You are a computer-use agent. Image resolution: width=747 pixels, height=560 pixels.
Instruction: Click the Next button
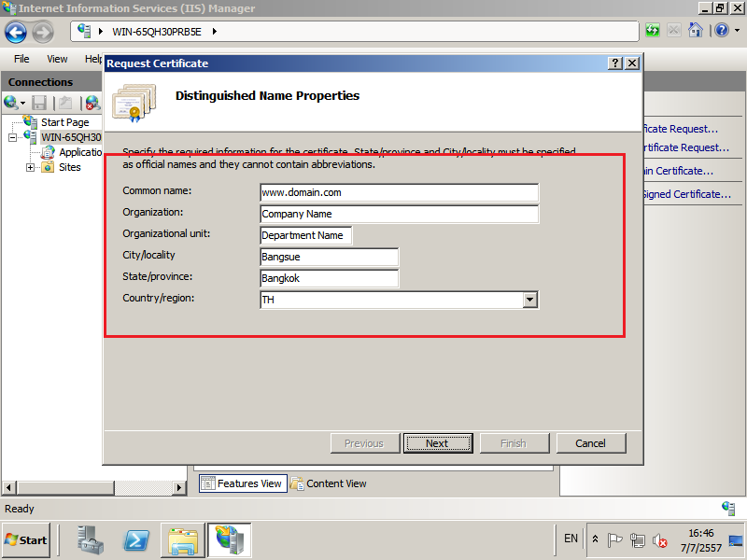(x=437, y=443)
